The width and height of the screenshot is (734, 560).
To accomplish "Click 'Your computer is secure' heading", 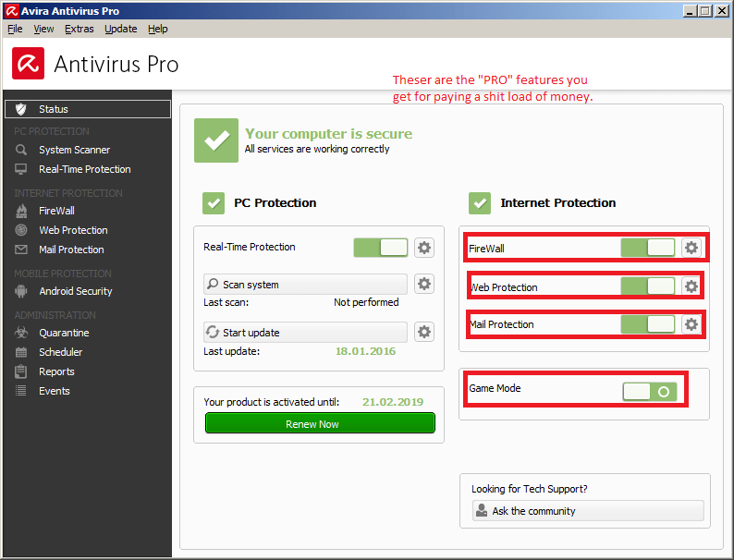I will (328, 134).
